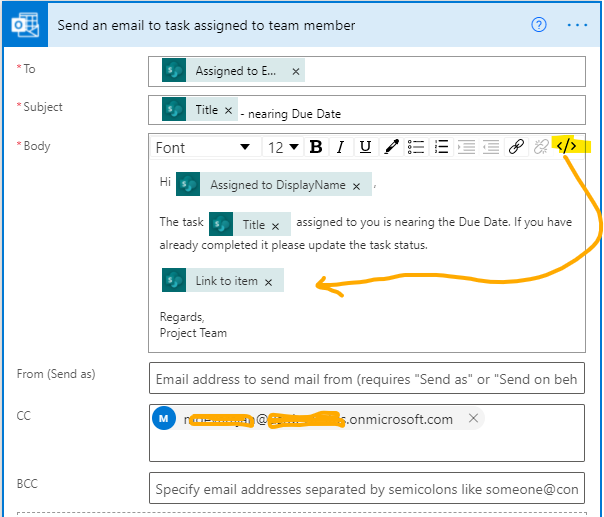Click the From (Send as) input field
The width and height of the screenshot is (604, 517).
click(x=367, y=378)
